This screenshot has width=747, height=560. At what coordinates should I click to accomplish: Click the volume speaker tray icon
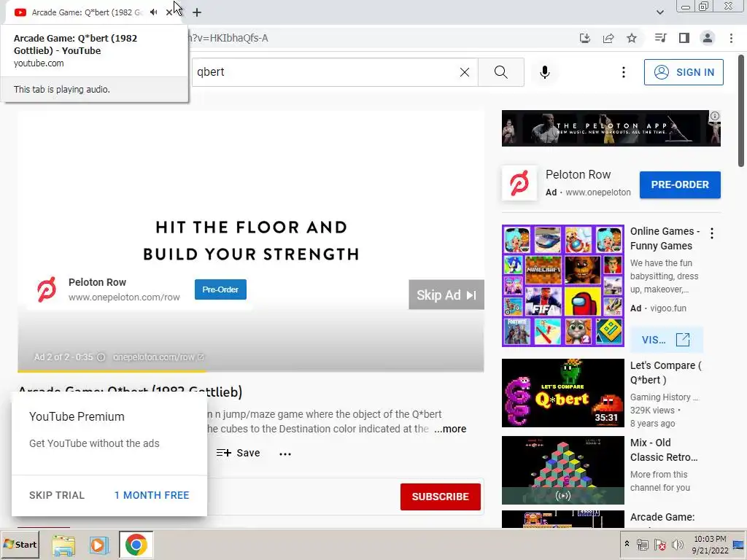pyautogui.click(x=677, y=545)
